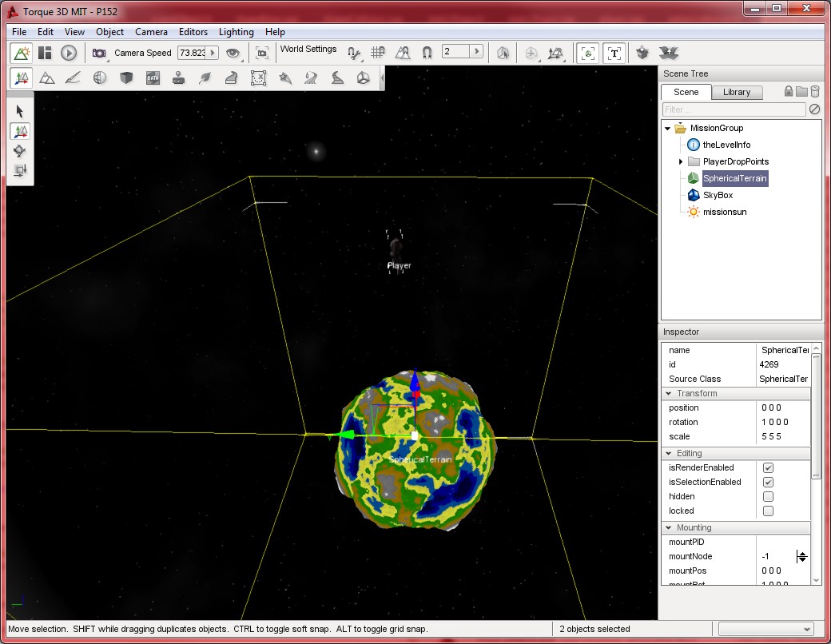The width and height of the screenshot is (831, 644).
Task: Open the snap options wrench-magnet icon
Action: (x=354, y=53)
